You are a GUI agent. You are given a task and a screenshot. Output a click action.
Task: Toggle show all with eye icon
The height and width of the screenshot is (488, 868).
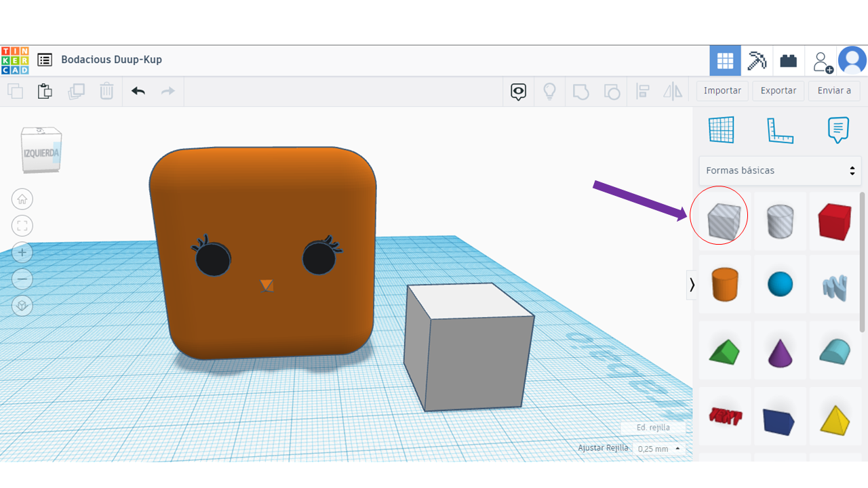pos(519,91)
